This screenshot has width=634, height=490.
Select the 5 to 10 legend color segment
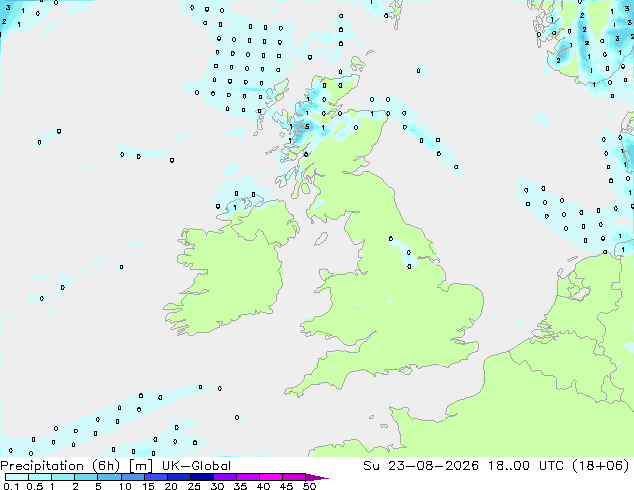coord(109,477)
